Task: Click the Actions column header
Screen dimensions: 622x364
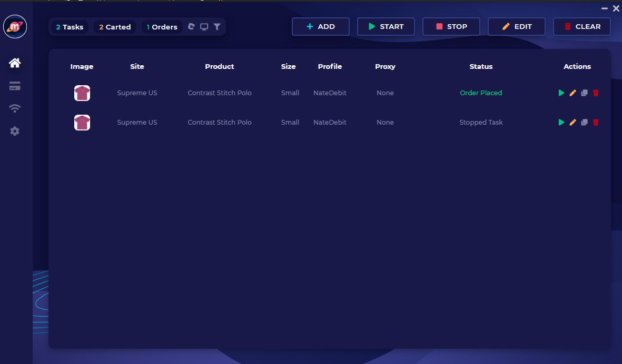Action: 577,67
